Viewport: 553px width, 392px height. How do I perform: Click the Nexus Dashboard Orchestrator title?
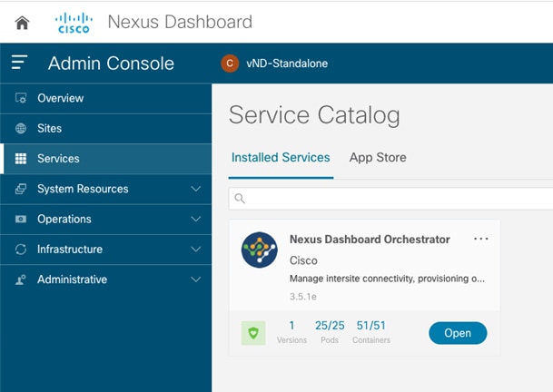pos(370,240)
